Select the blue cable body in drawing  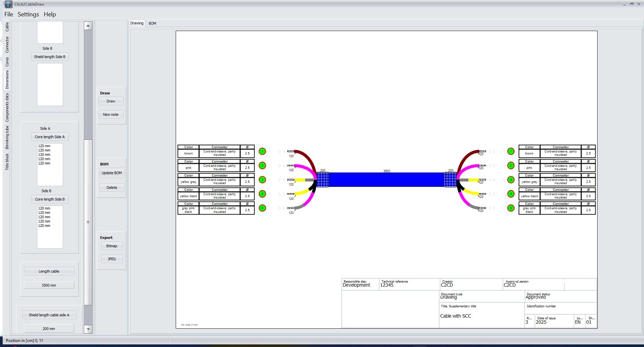coord(386,180)
